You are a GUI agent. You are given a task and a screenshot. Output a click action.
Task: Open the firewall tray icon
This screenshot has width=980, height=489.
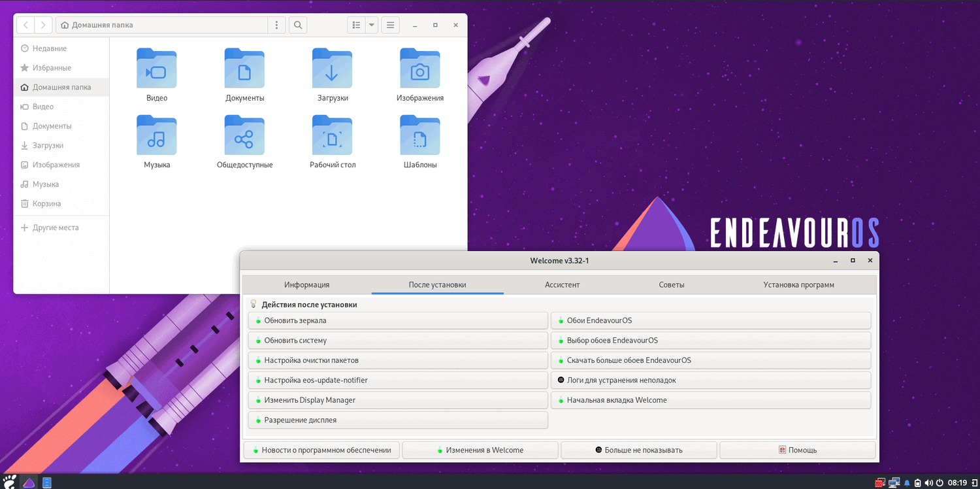pos(880,483)
